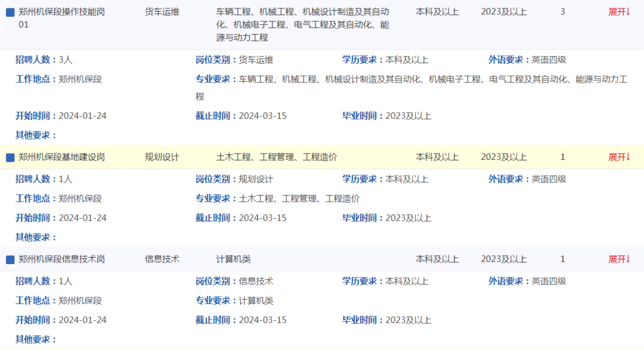Image resolution: width=644 pixels, height=350 pixels.
Task: Click 截止时间：2024-03-15 under 基地建设岗
Action: [241, 218]
